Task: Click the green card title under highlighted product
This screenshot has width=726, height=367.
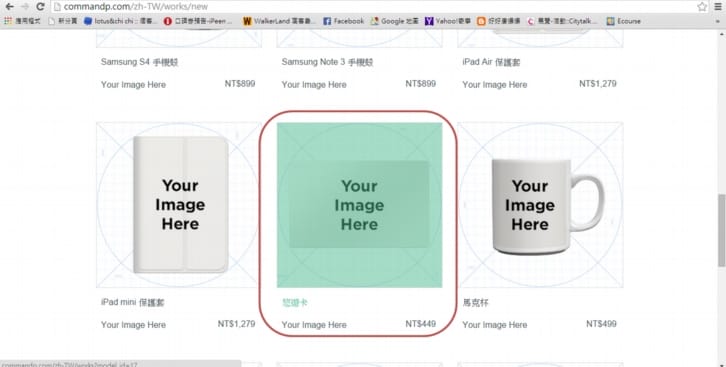Action: (x=294, y=303)
